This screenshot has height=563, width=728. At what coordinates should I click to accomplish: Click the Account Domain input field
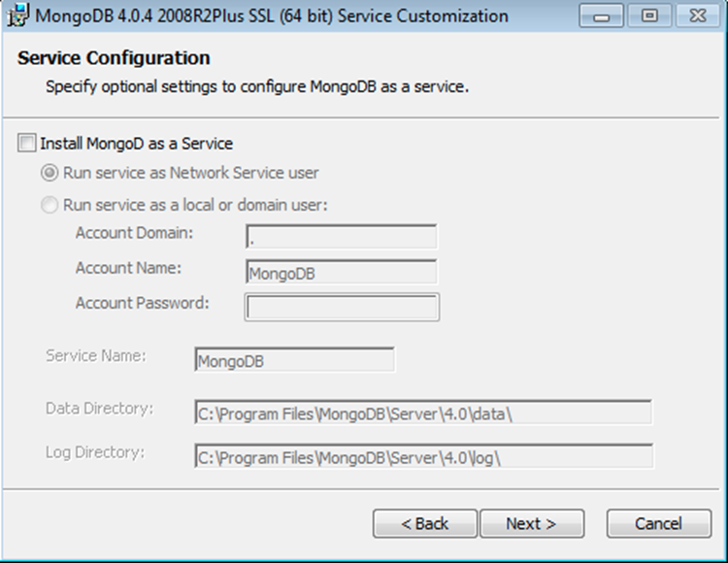(x=342, y=237)
